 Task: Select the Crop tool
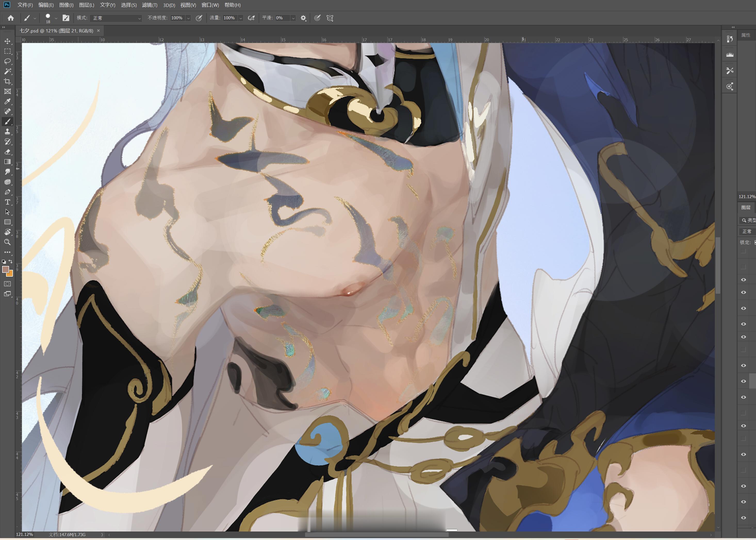[7, 81]
